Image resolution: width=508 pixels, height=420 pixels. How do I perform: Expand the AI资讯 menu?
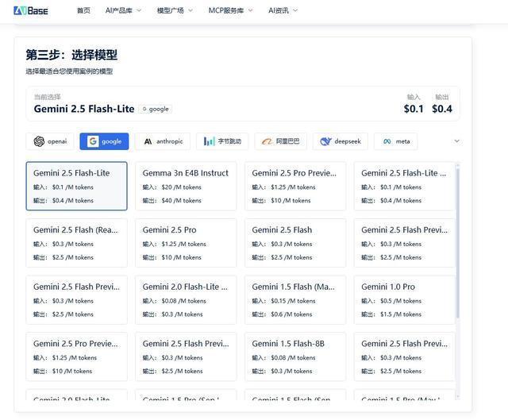pos(283,10)
